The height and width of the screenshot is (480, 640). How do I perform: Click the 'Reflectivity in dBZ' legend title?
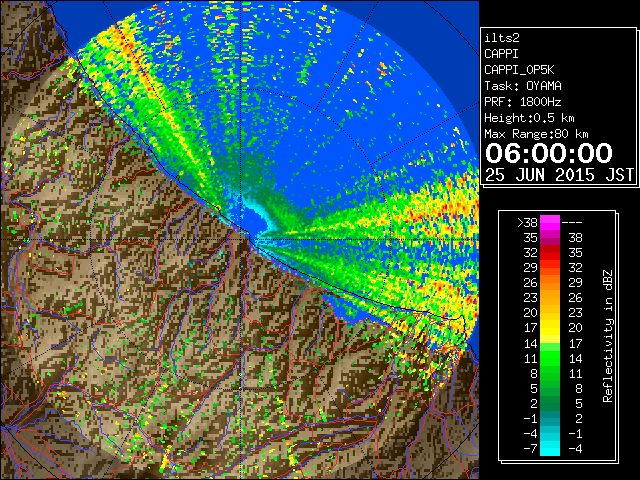click(608, 336)
